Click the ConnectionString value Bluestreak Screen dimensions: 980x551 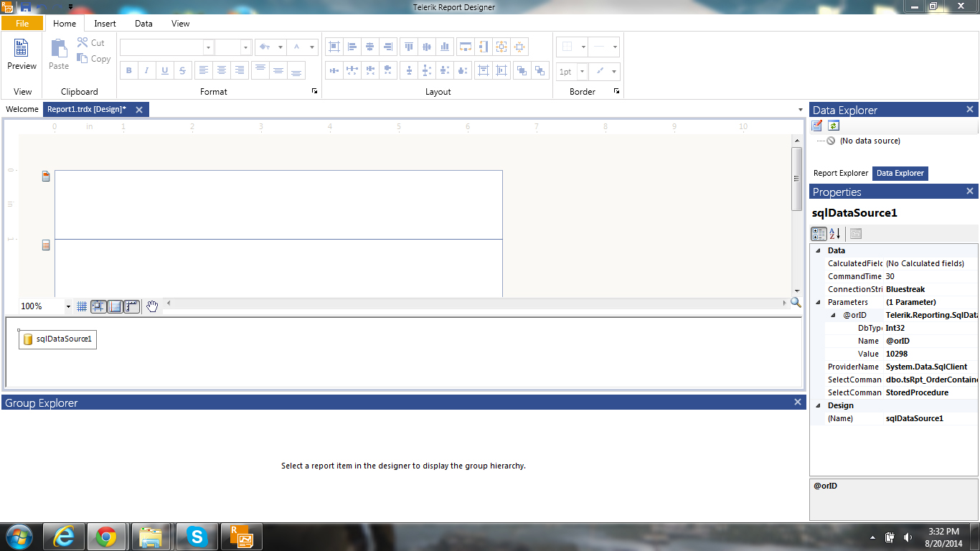(x=930, y=289)
